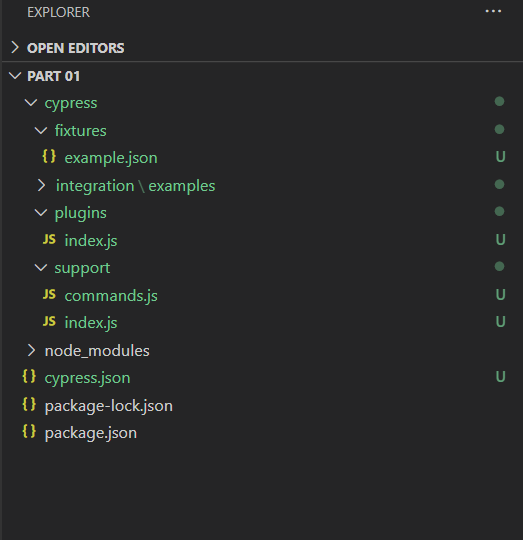The height and width of the screenshot is (540, 523).
Task: Click the EXPLORER panel title
Action: point(59,12)
